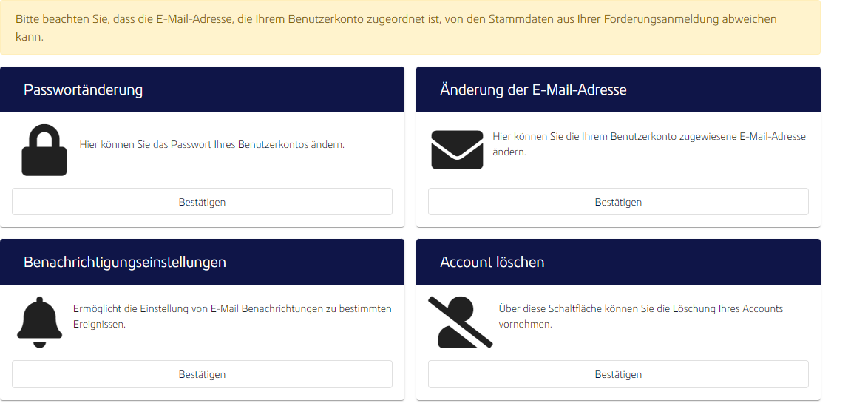
Task: Open Änderung der E-Mail-Adresse via Bestätigen
Action: [618, 202]
